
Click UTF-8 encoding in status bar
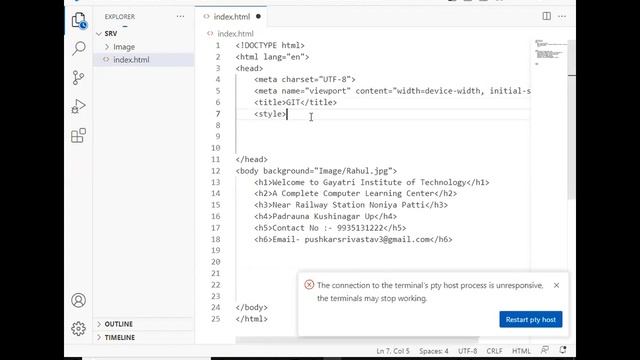467,351
